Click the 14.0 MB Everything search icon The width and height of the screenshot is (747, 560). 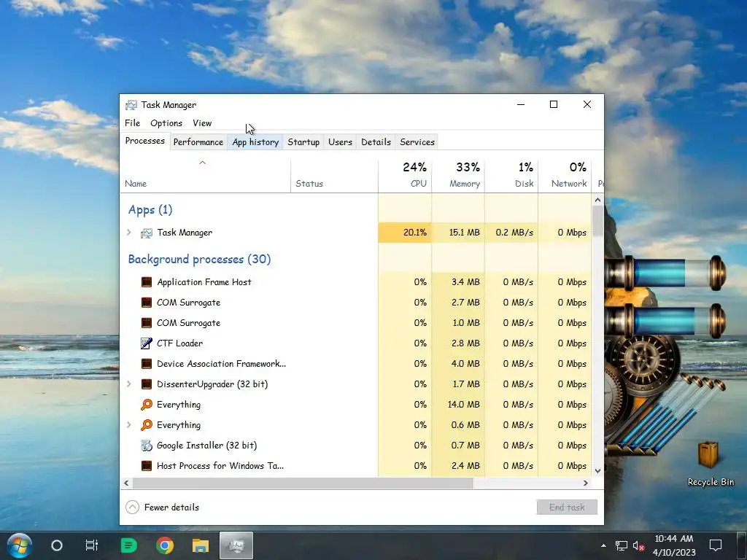tap(146, 405)
